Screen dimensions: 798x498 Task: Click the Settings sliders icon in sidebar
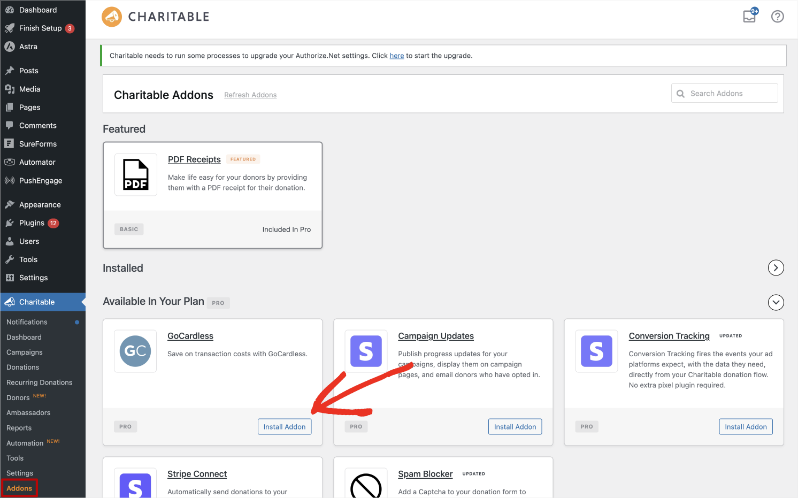click(9, 278)
